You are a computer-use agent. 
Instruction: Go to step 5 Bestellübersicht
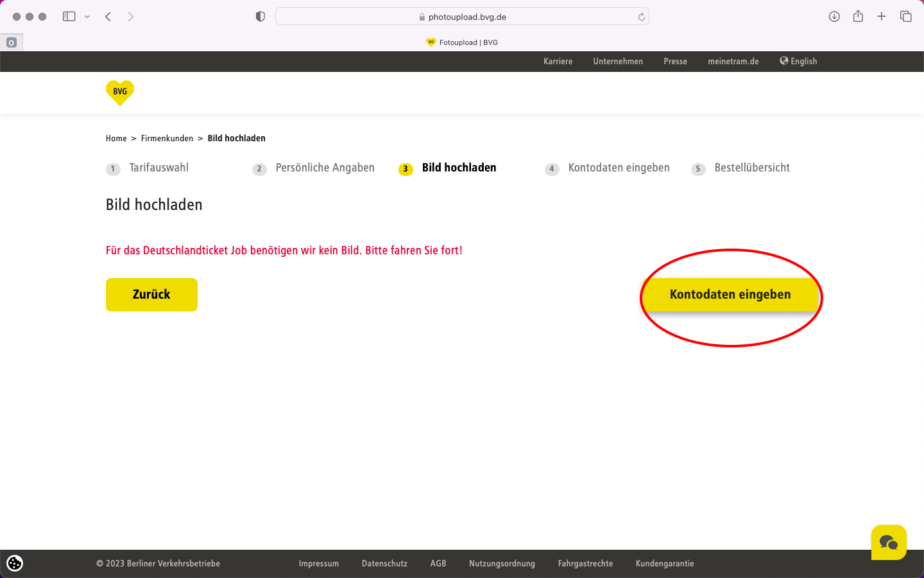[x=740, y=168]
